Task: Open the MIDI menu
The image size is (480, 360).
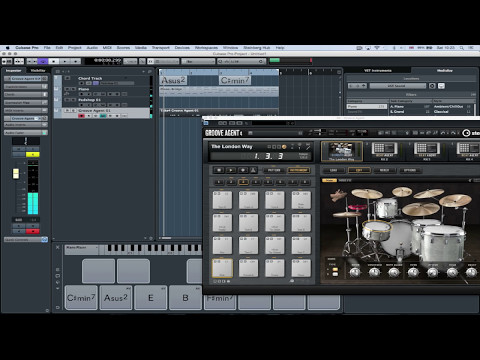Action: click(x=107, y=48)
